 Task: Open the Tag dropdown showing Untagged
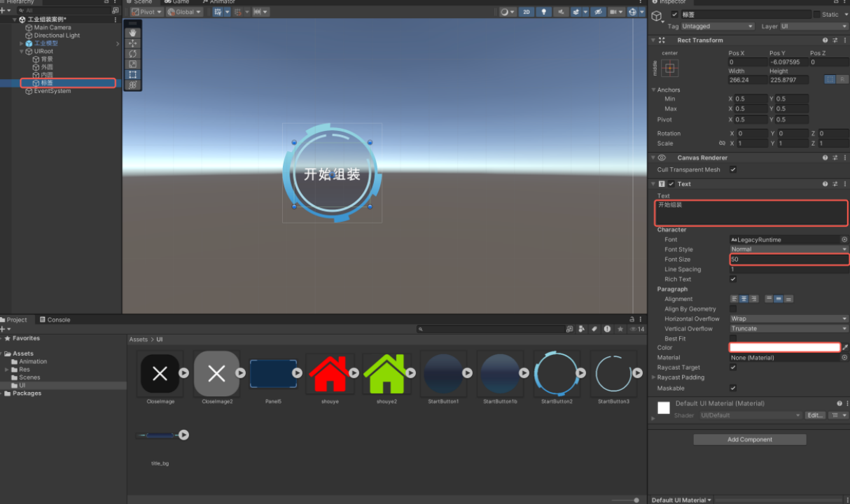tap(718, 26)
